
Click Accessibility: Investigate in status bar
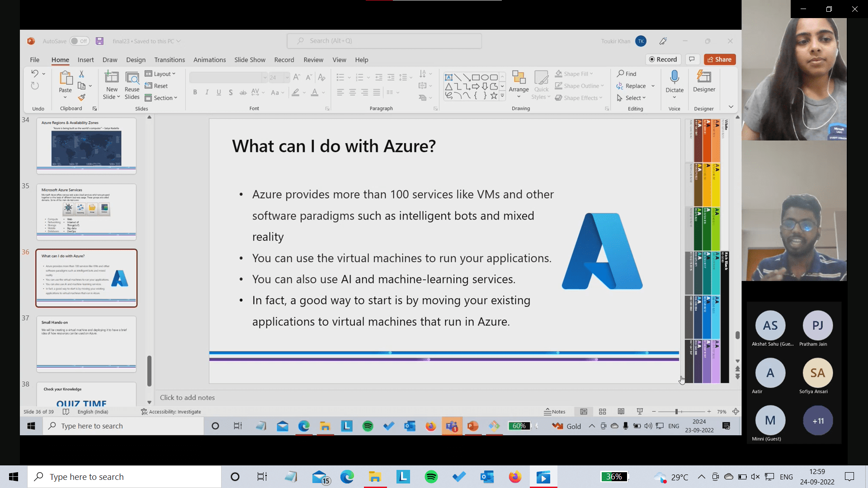point(171,412)
